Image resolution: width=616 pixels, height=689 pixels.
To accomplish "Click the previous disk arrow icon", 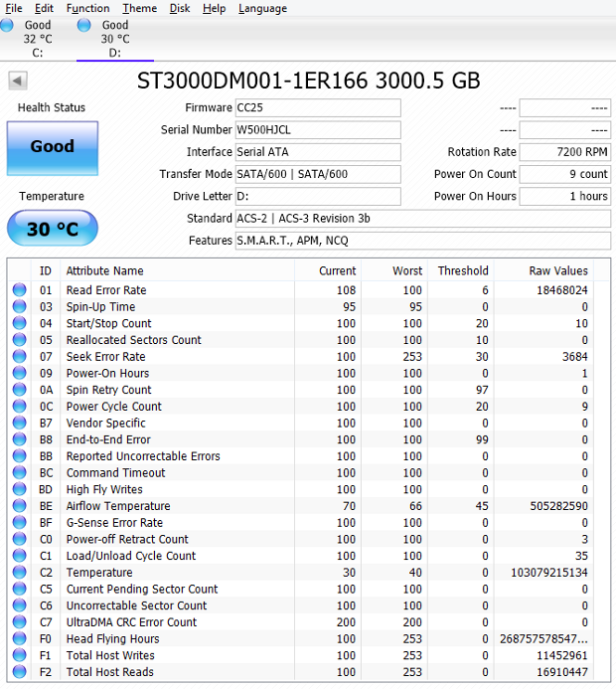I will point(16,81).
